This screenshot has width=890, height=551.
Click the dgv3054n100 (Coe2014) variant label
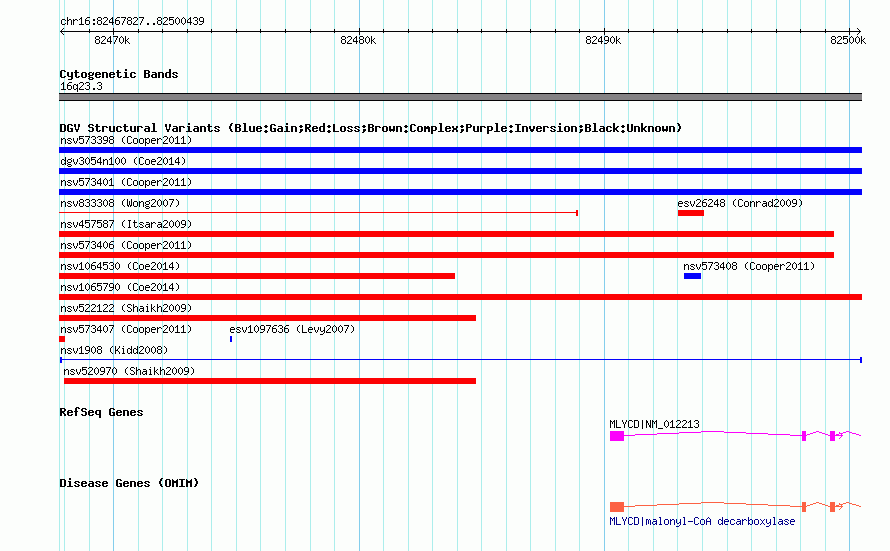click(x=123, y=161)
